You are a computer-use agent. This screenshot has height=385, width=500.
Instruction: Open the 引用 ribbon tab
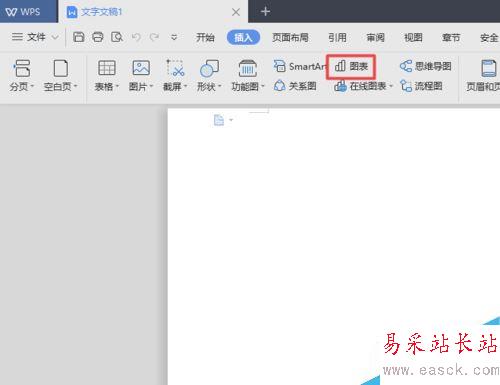(337, 37)
